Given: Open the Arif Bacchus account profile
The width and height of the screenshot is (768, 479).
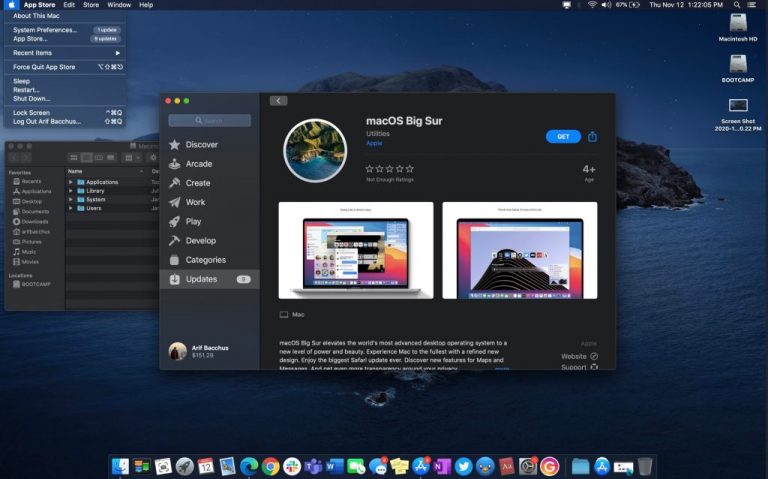Looking at the screenshot, I should point(199,351).
